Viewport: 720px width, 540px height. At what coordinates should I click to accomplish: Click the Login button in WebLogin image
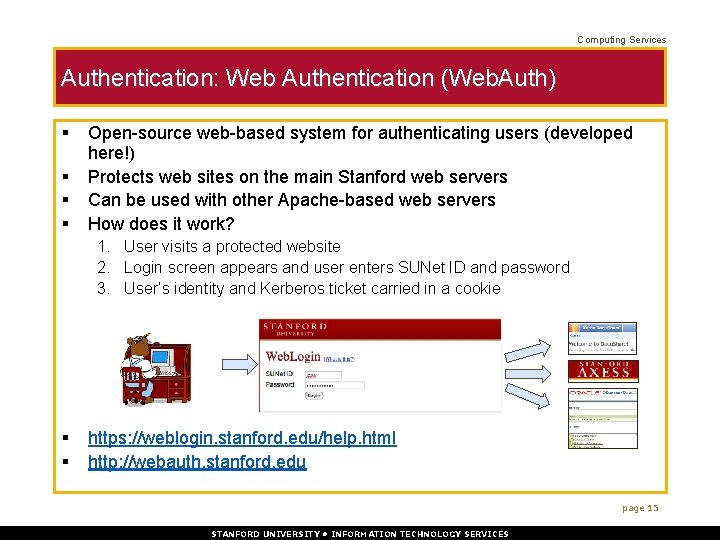(x=314, y=395)
